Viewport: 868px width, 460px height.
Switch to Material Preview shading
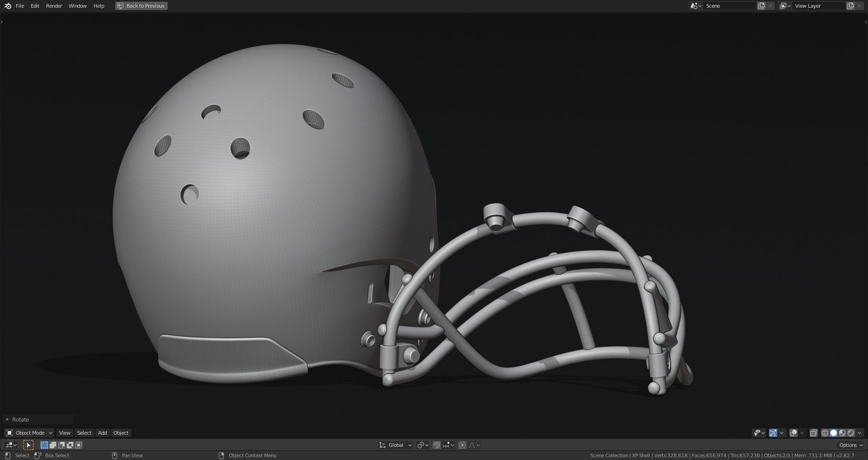[x=842, y=433]
